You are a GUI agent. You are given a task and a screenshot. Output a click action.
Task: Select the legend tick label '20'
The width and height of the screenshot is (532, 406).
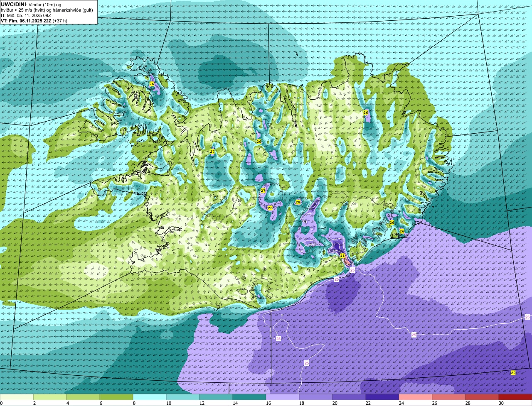pos(335,403)
